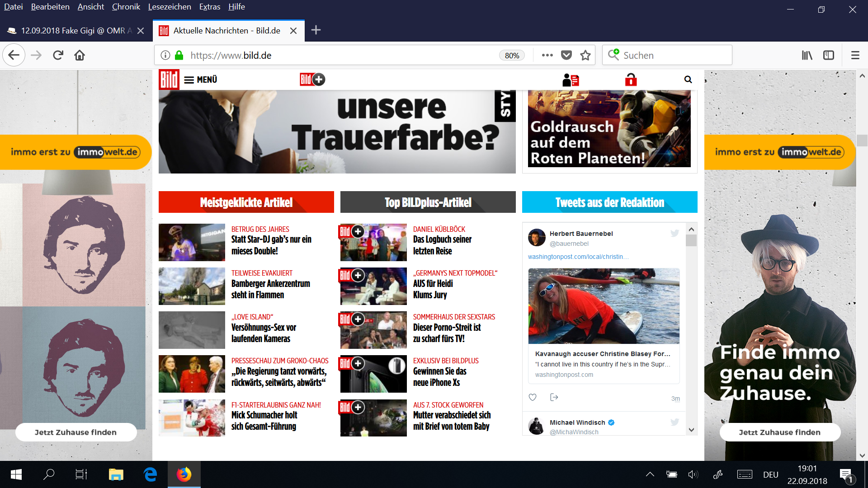This screenshot has width=868, height=488.
Task: Open the Windows Start menu
Action: [x=16, y=474]
